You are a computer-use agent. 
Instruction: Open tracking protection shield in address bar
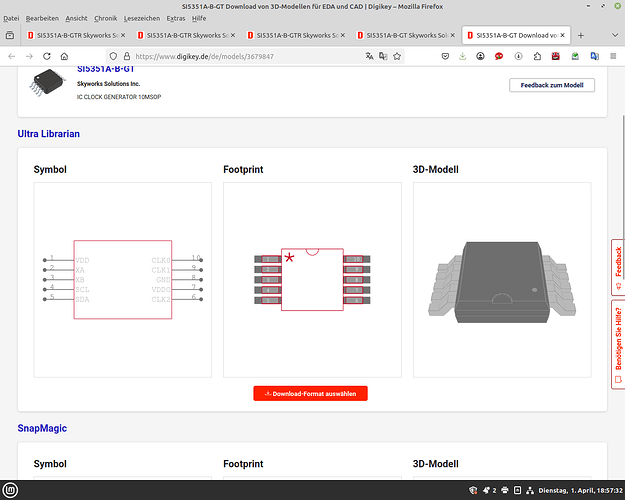click(x=113, y=56)
